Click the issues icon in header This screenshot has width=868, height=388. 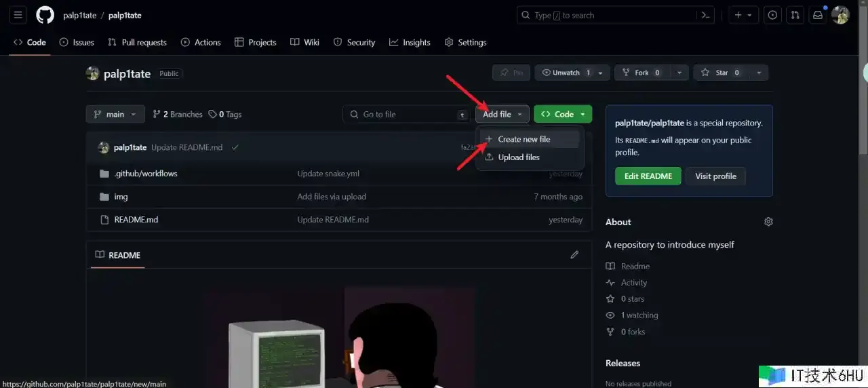(772, 15)
